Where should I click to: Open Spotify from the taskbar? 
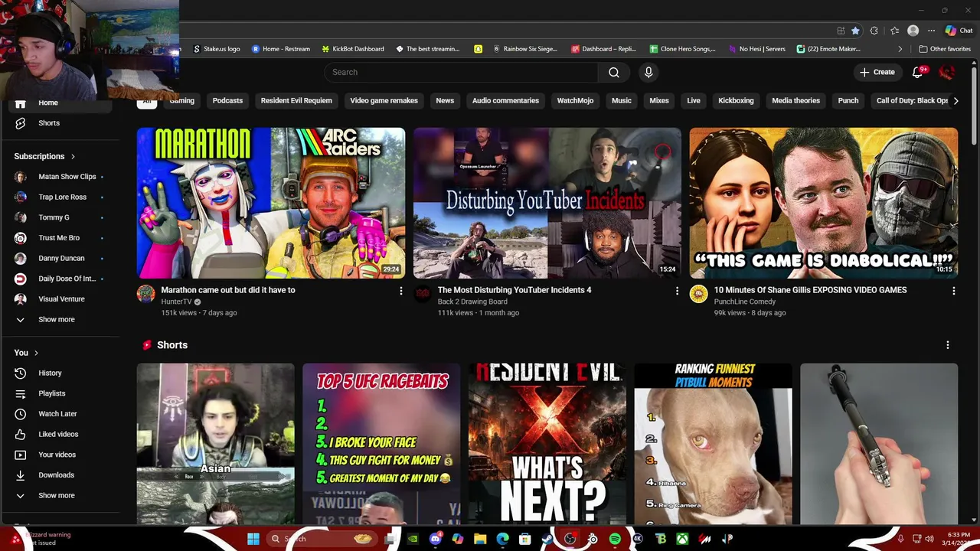pyautogui.click(x=615, y=539)
